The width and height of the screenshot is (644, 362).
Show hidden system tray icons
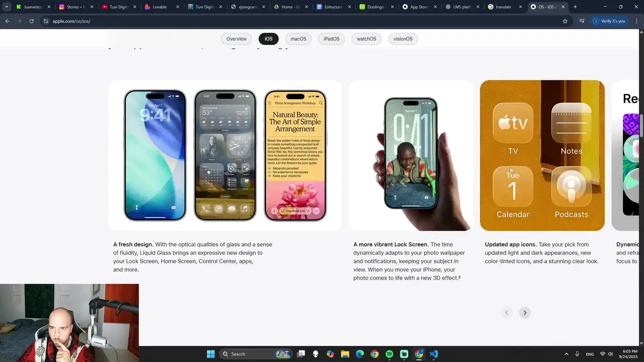(x=566, y=354)
